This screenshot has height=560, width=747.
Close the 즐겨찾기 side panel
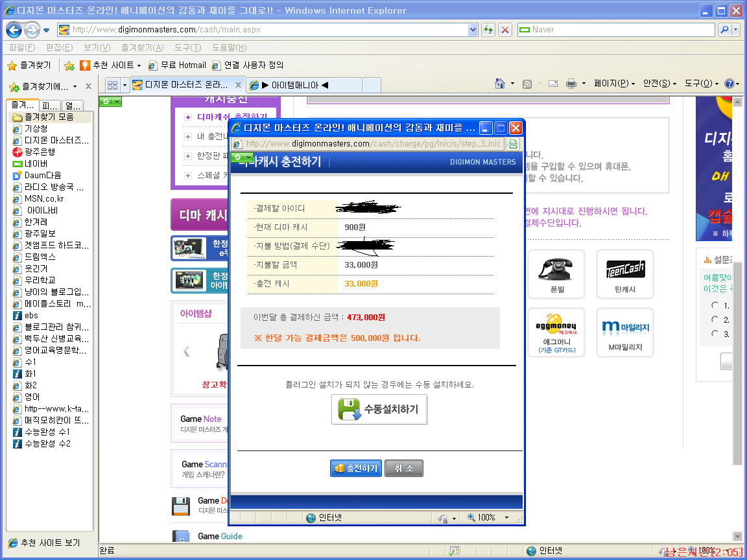(x=88, y=86)
